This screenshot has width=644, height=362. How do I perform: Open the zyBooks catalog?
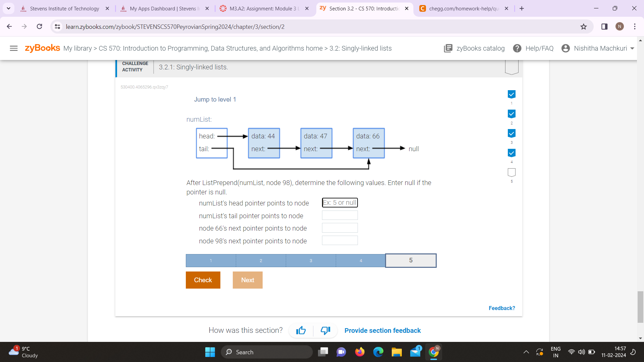474,48
